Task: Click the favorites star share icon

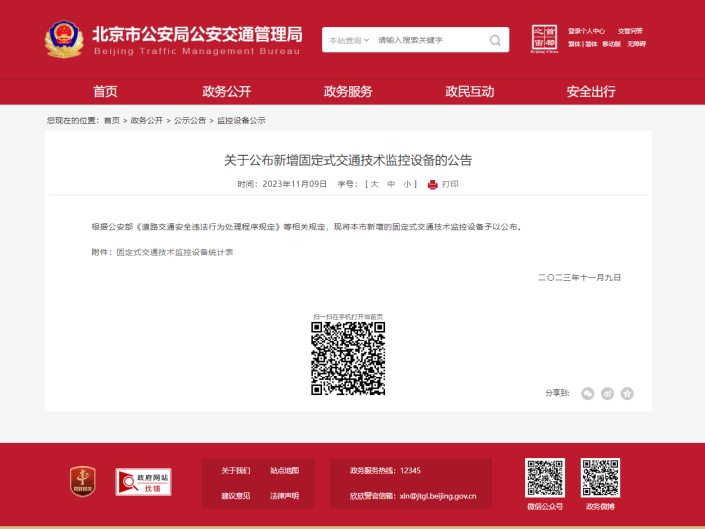Action: pos(627,394)
